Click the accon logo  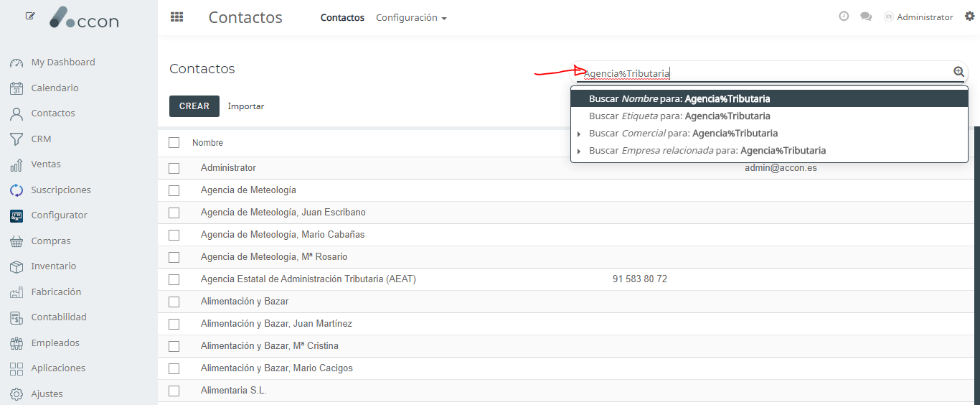pos(84,18)
